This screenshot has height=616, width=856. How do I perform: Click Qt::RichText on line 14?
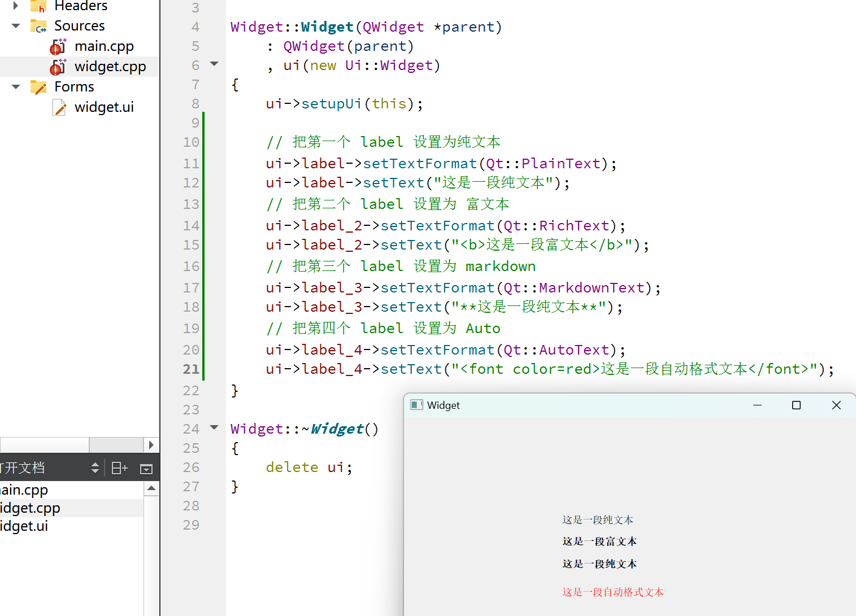click(557, 226)
